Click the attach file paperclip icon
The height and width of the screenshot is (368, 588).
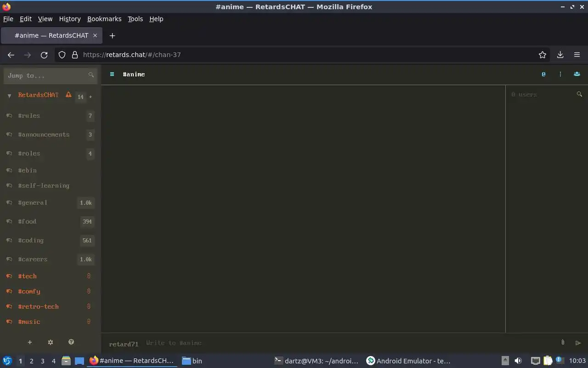tap(563, 343)
